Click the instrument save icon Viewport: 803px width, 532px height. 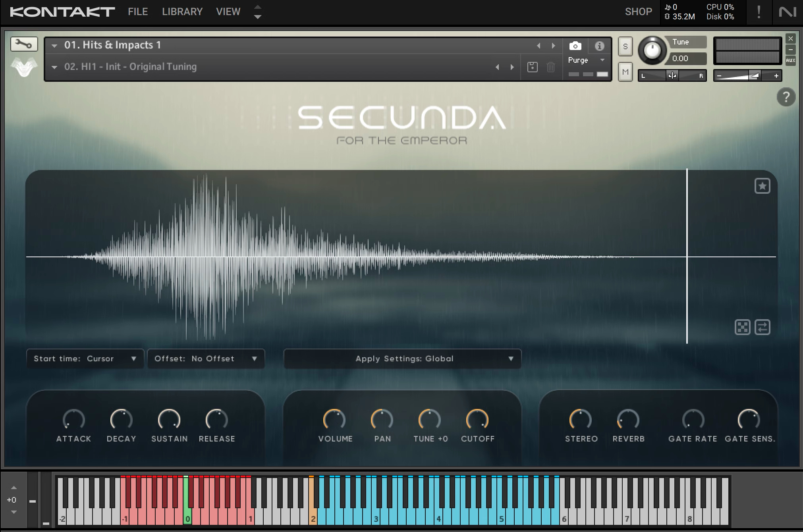pyautogui.click(x=532, y=66)
